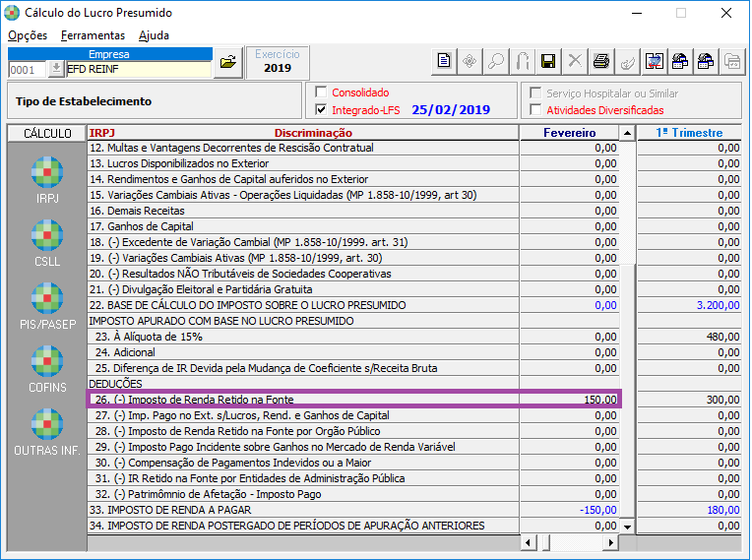Click the grayed hand toolbar icon

click(x=627, y=61)
